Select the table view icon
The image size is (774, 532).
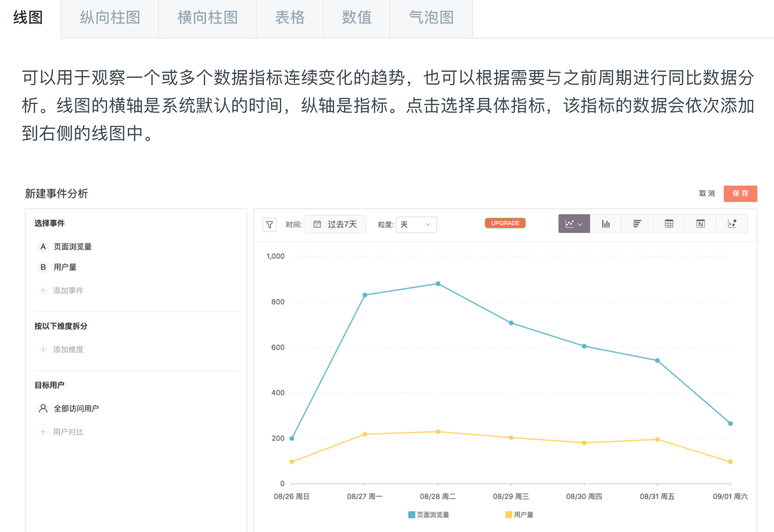669,224
